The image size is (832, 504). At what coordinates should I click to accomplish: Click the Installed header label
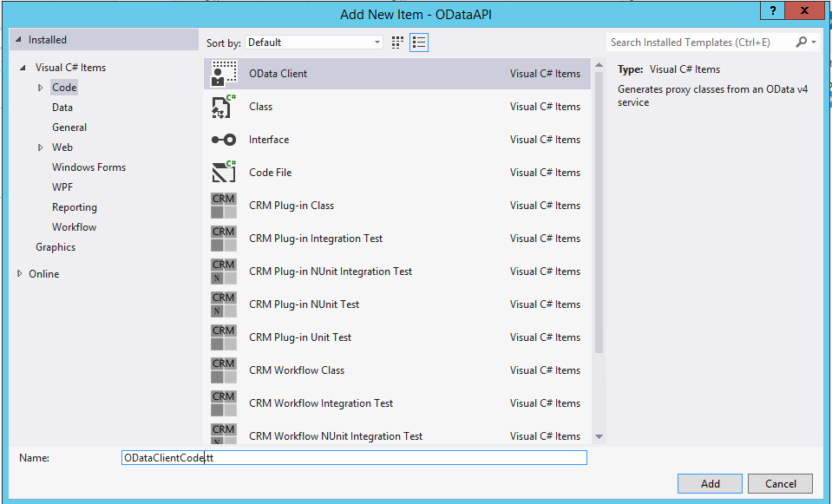click(x=47, y=40)
